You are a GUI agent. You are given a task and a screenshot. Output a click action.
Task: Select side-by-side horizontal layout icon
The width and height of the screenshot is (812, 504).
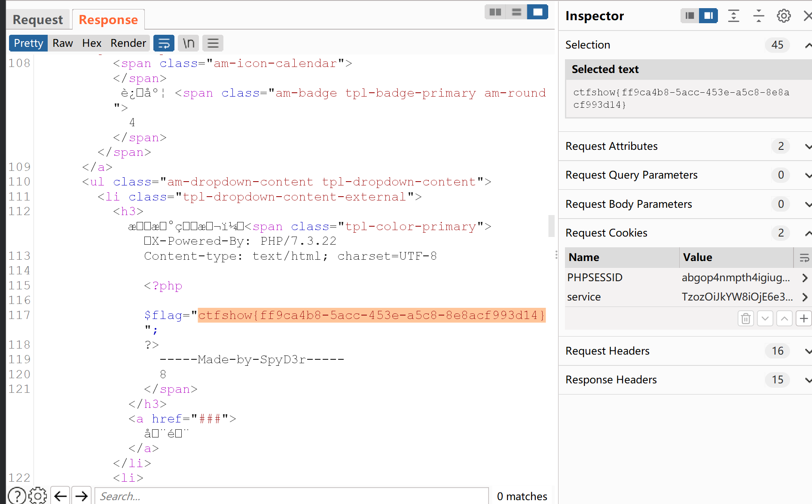[495, 12]
